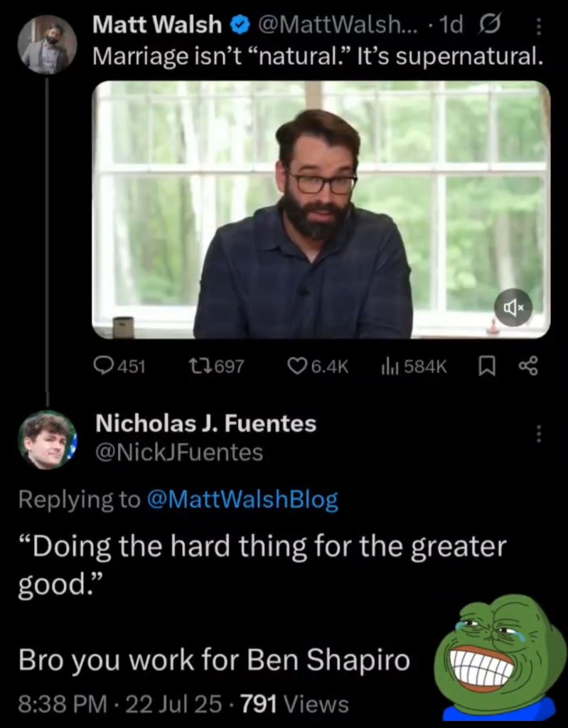The width and height of the screenshot is (568, 728).
Task: Click the reply icon with 451 comments
Action: pos(104,366)
